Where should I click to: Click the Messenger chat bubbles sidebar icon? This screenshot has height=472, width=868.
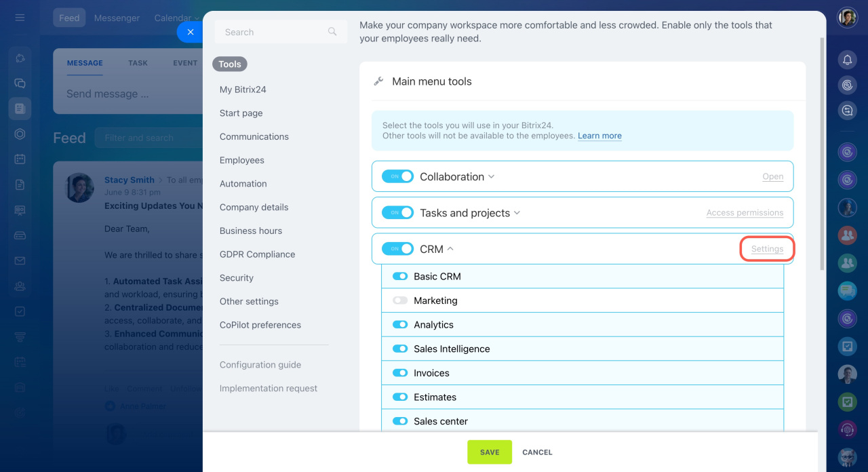(20, 83)
